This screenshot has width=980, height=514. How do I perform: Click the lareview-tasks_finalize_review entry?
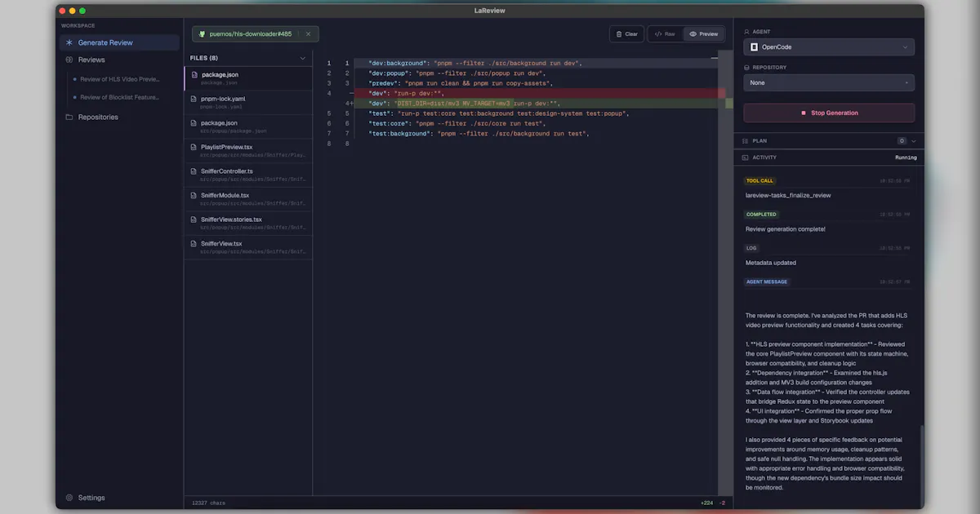(788, 196)
